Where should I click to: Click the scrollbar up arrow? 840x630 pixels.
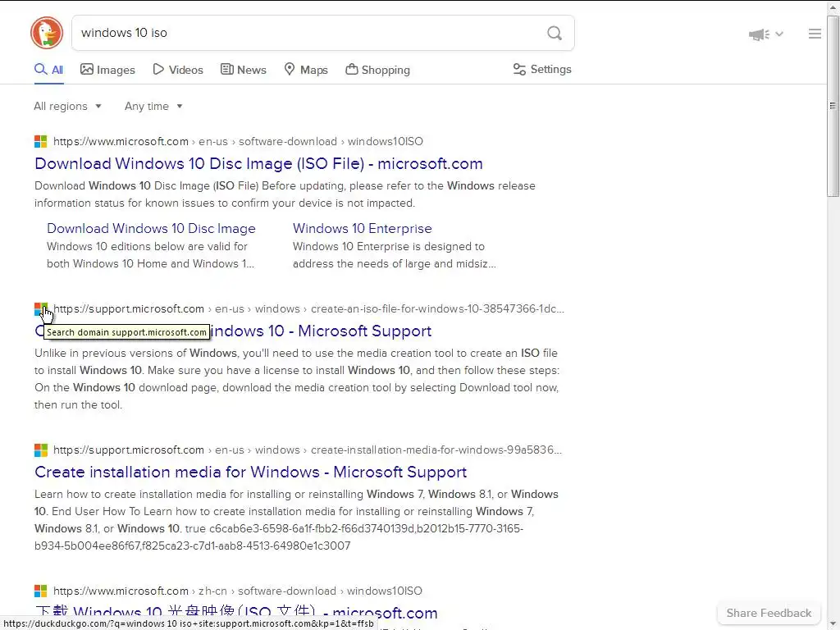tap(833, 7)
